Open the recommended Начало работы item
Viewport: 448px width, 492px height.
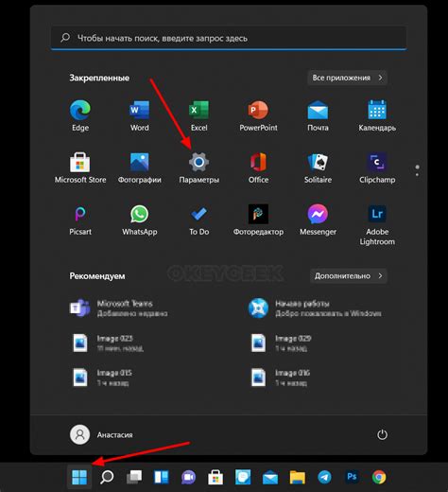pyautogui.click(x=315, y=308)
